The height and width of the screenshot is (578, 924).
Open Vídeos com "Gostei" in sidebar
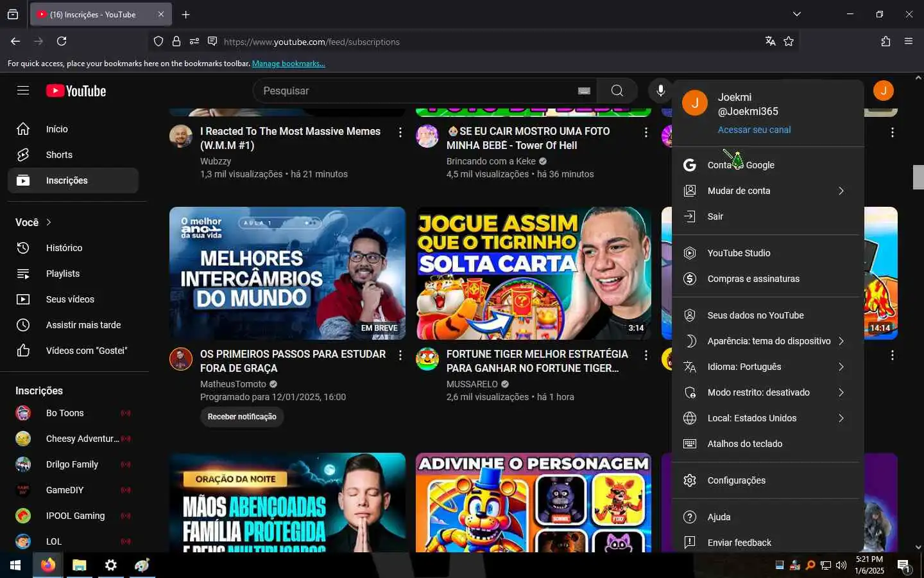(x=73, y=351)
